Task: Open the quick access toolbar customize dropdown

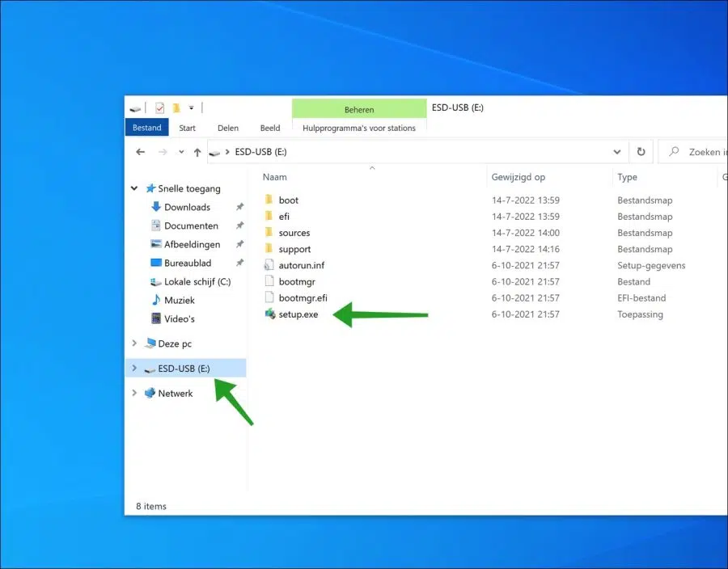Action: 191,108
